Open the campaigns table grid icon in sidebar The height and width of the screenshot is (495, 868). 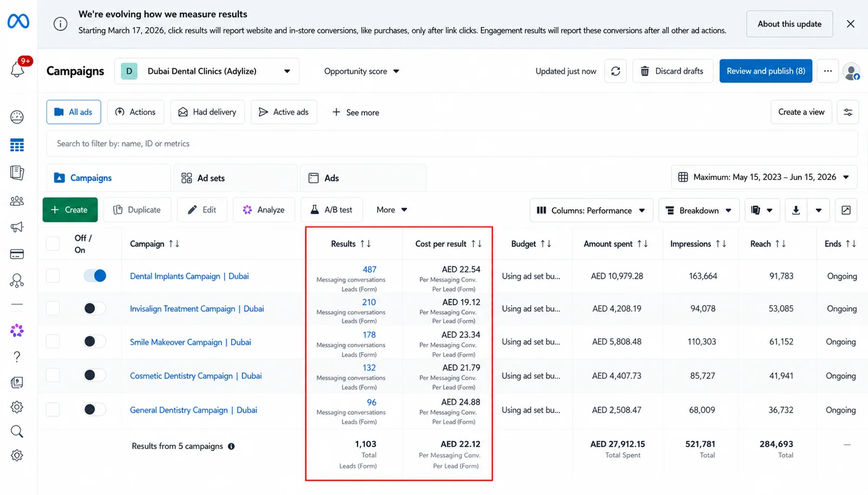click(17, 145)
